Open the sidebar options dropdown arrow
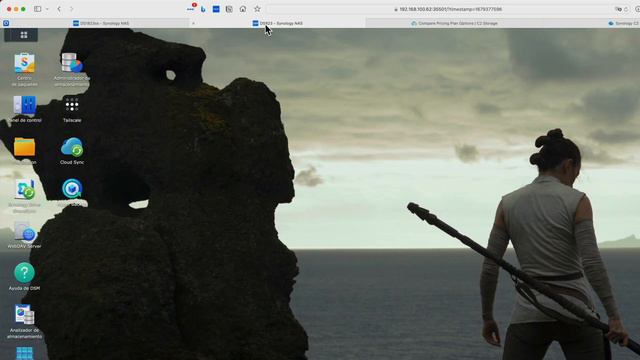This screenshot has height=360, width=640. 47,9
